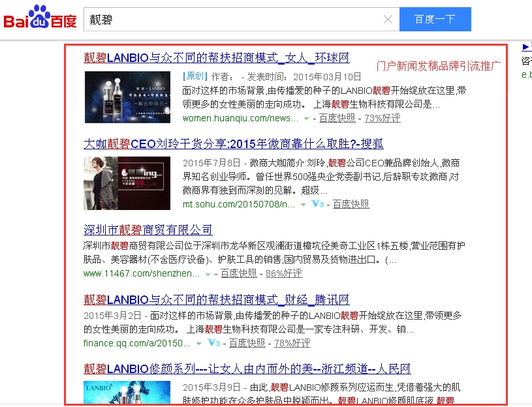Click the V3 badge on the Sohu result
This screenshot has width=532, height=407.
click(318, 204)
